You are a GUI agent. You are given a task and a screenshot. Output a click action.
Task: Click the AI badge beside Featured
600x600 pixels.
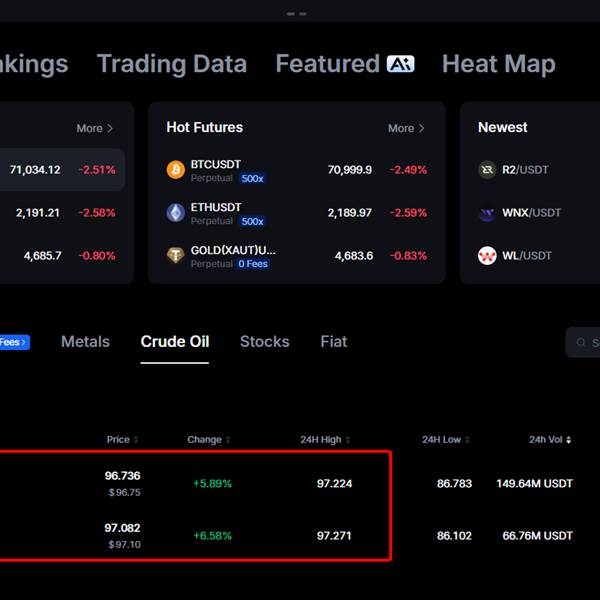400,64
